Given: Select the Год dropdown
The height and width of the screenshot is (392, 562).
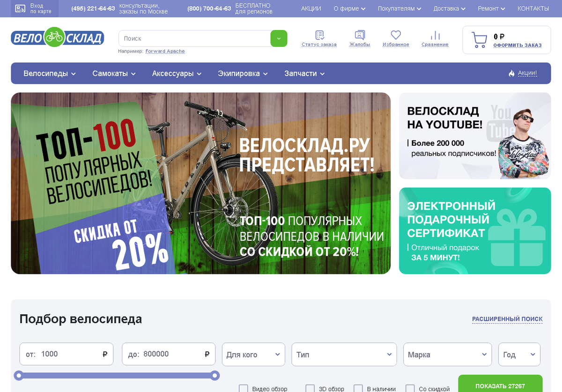Looking at the screenshot, I should coord(519,355).
